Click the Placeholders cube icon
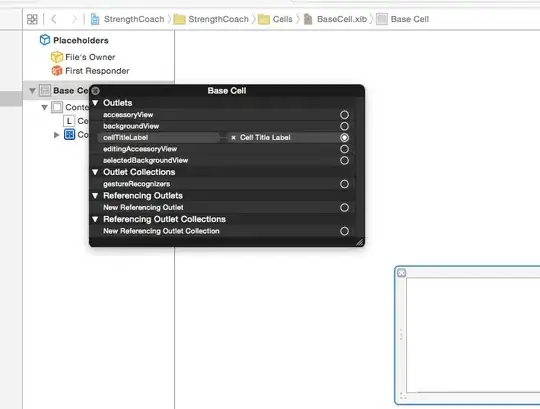This screenshot has height=409, width=540. [44, 40]
